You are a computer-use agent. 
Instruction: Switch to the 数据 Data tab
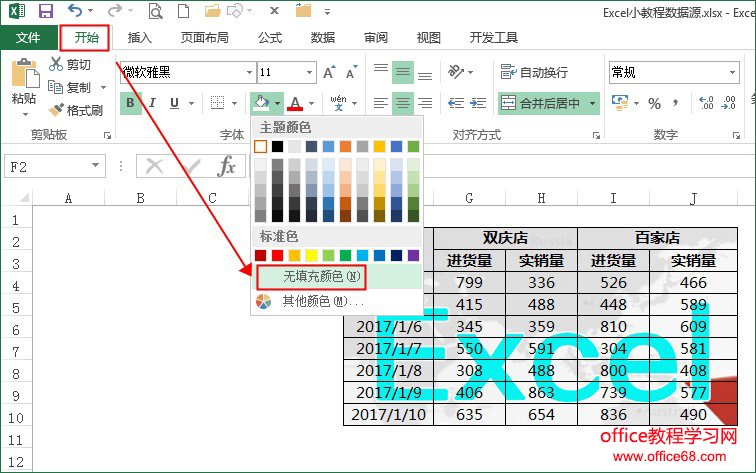coord(323,38)
